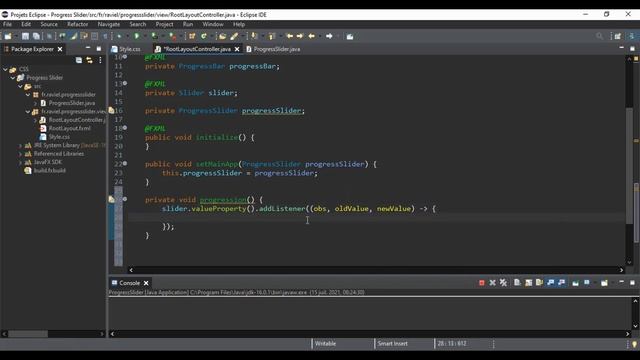Maximize the Console panel
Viewport: 640px width, 360px height.
633,282
